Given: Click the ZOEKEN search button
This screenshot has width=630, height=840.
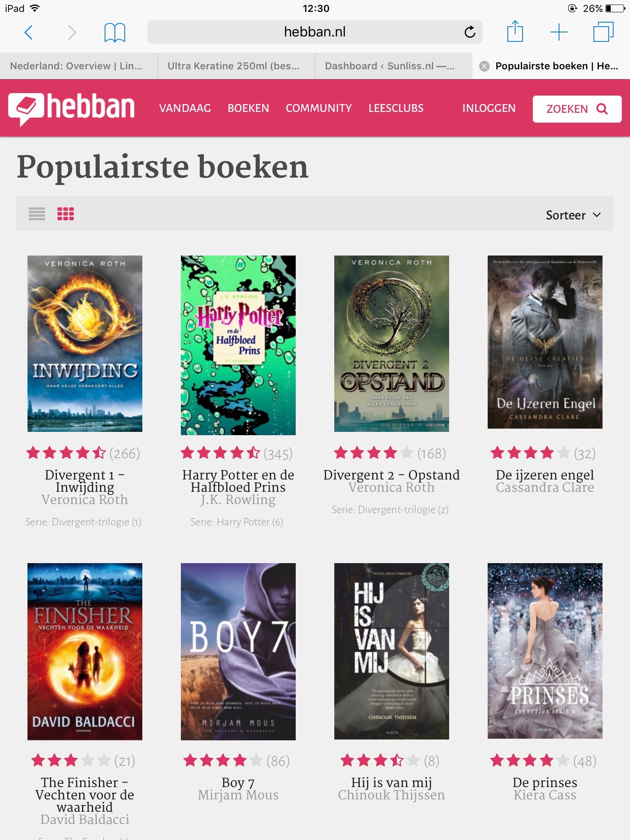Looking at the screenshot, I should coord(577,109).
